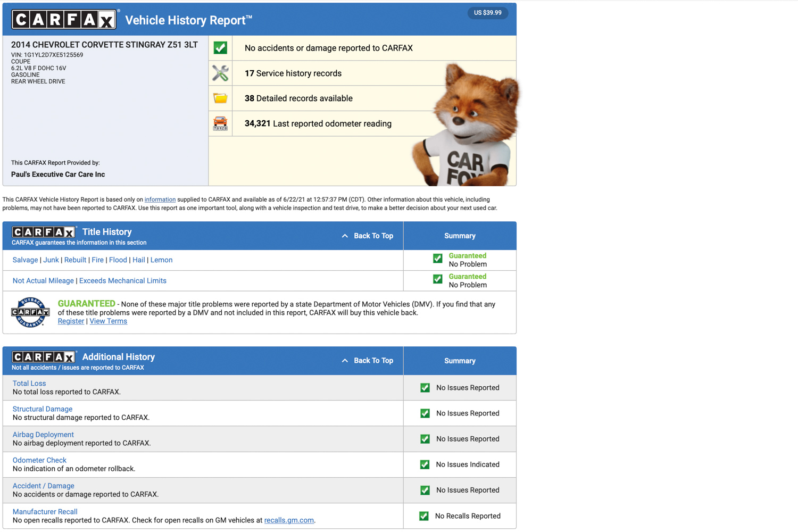
Task: Open the Airbag Deployment link
Action: (43, 435)
